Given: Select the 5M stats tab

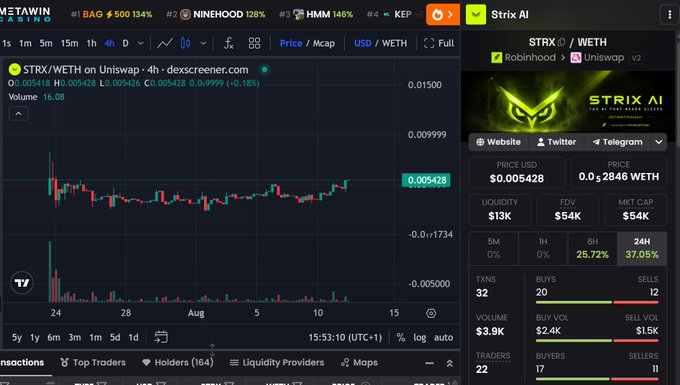Looking at the screenshot, I should [x=494, y=248].
